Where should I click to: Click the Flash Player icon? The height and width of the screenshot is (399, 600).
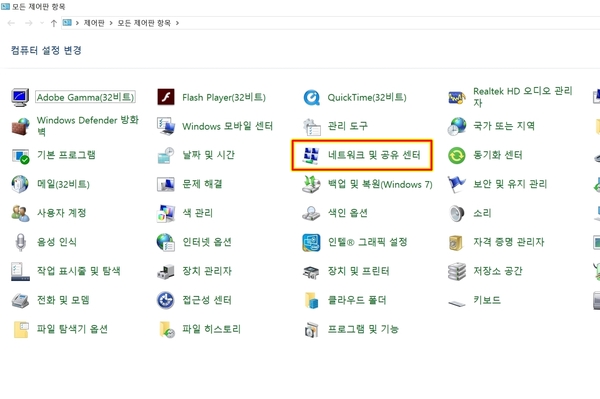coord(166,97)
